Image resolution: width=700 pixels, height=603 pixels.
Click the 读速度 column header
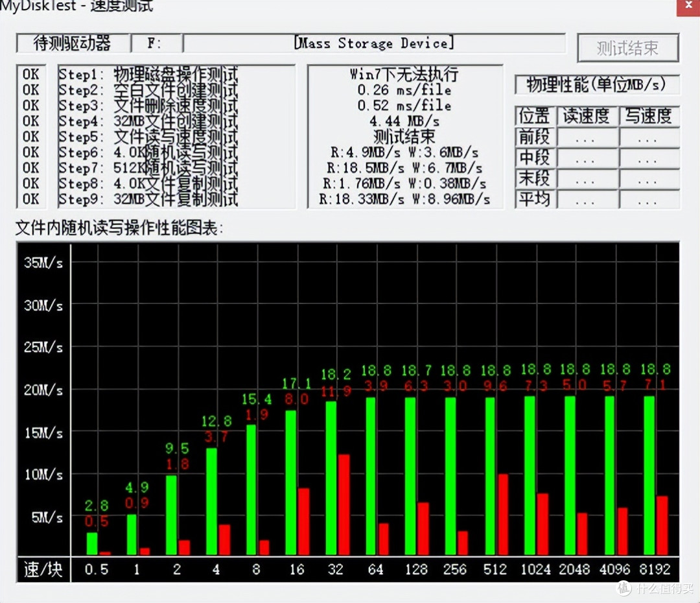coord(587,116)
